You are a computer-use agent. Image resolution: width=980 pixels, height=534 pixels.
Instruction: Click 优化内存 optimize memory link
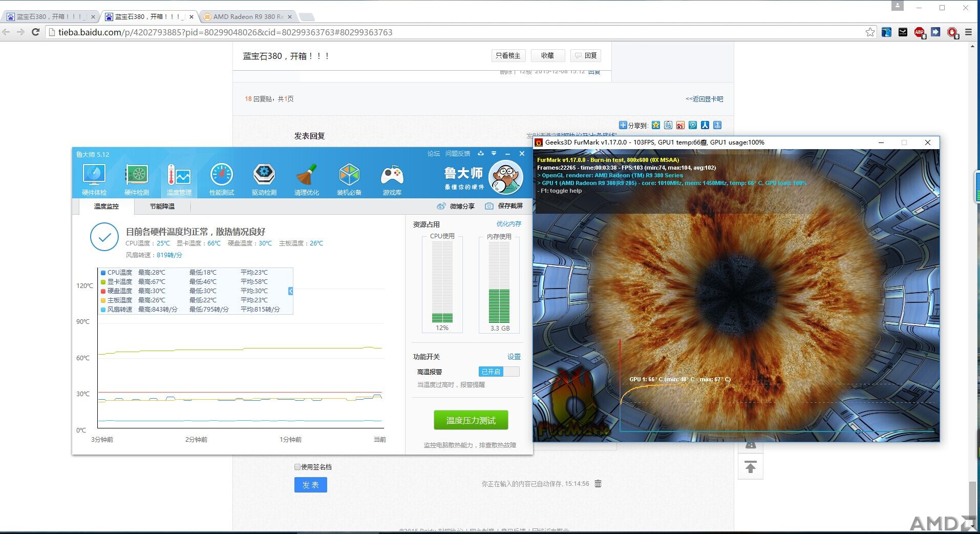[x=509, y=224]
